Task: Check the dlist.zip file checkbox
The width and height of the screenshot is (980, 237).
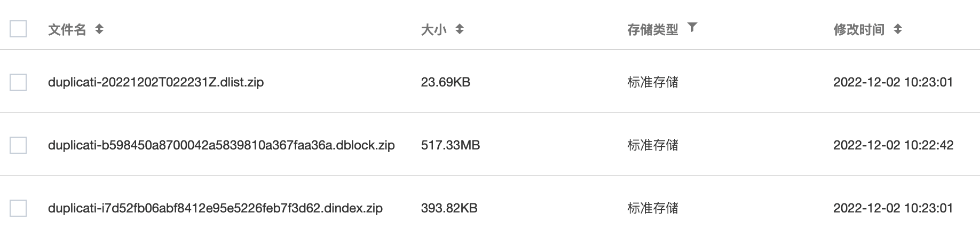Action: [x=18, y=82]
